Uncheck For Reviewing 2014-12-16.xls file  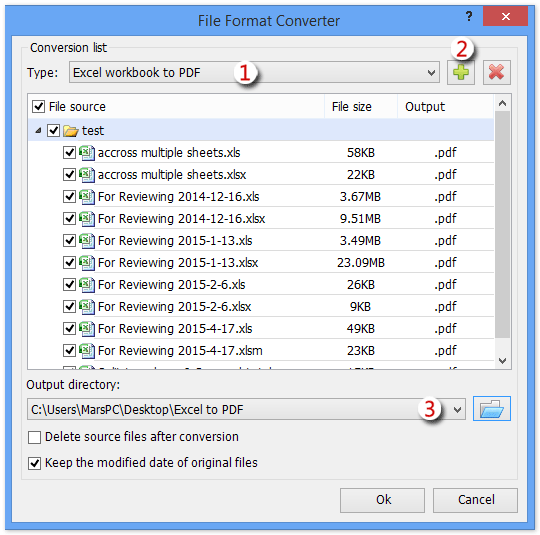pos(69,197)
